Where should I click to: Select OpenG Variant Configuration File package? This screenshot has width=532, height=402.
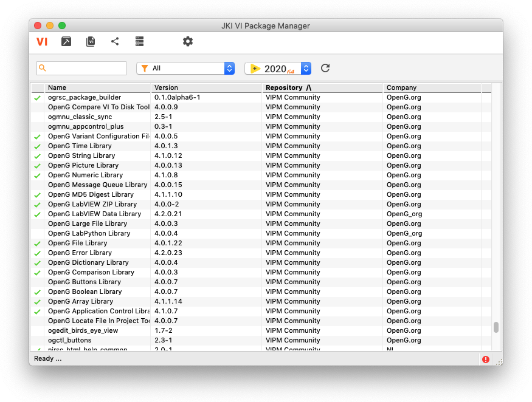click(x=261, y=136)
